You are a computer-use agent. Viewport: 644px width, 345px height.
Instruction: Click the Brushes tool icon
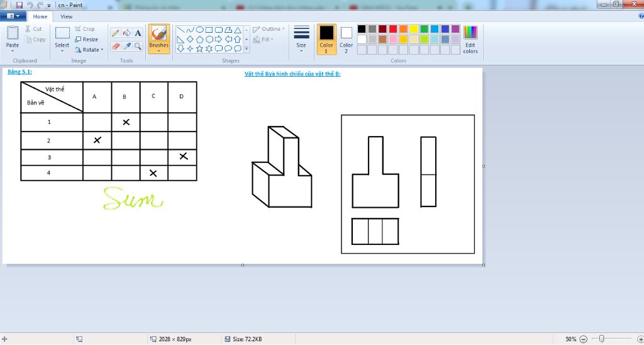point(158,33)
